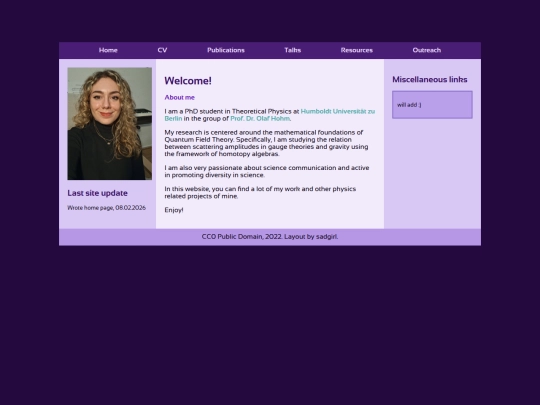Visit the Outreach page
The width and height of the screenshot is (540, 405).
(427, 50)
